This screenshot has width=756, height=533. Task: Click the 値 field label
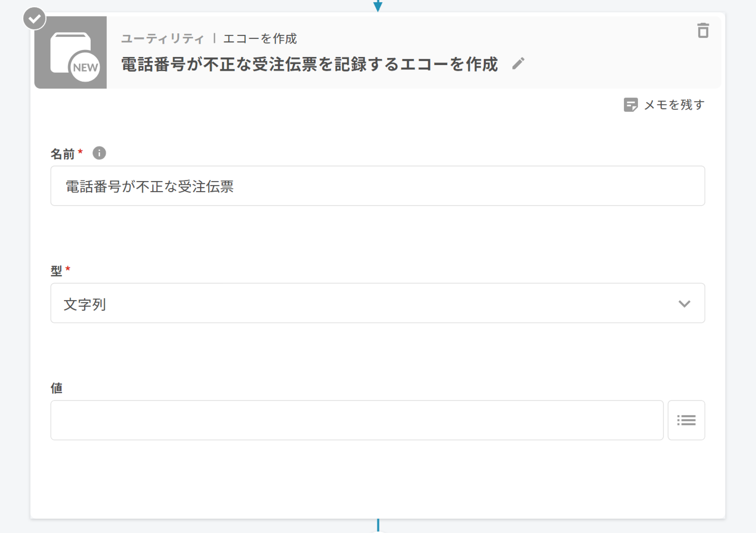coord(56,388)
